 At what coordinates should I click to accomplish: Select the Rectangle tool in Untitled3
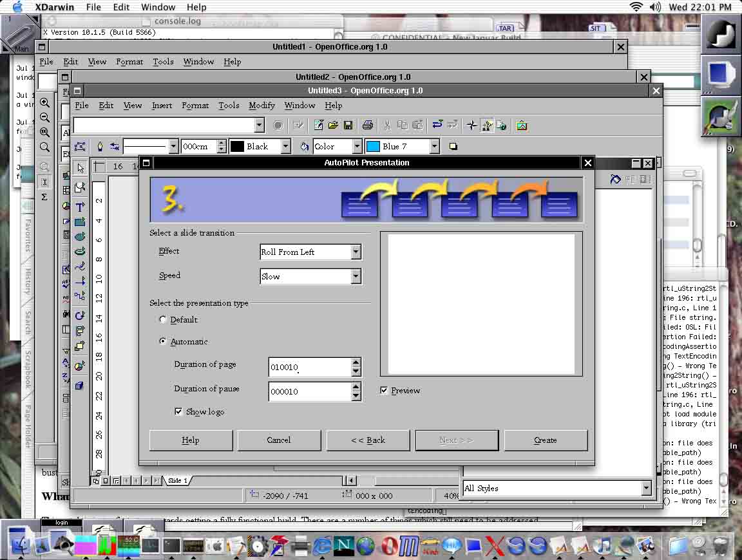coord(80,221)
